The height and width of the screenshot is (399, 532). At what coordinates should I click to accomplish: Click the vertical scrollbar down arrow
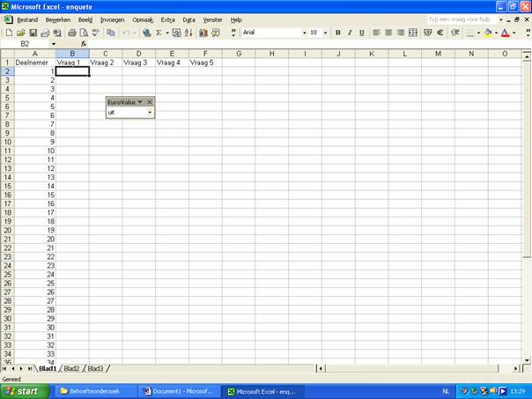(527, 360)
